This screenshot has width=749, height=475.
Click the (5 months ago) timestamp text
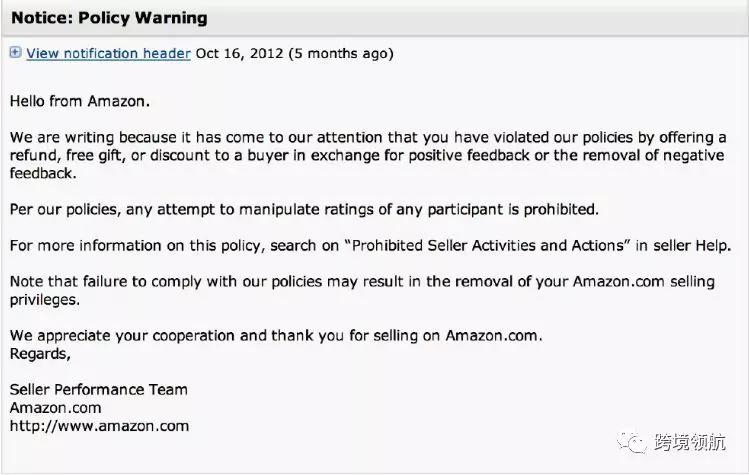(340, 54)
